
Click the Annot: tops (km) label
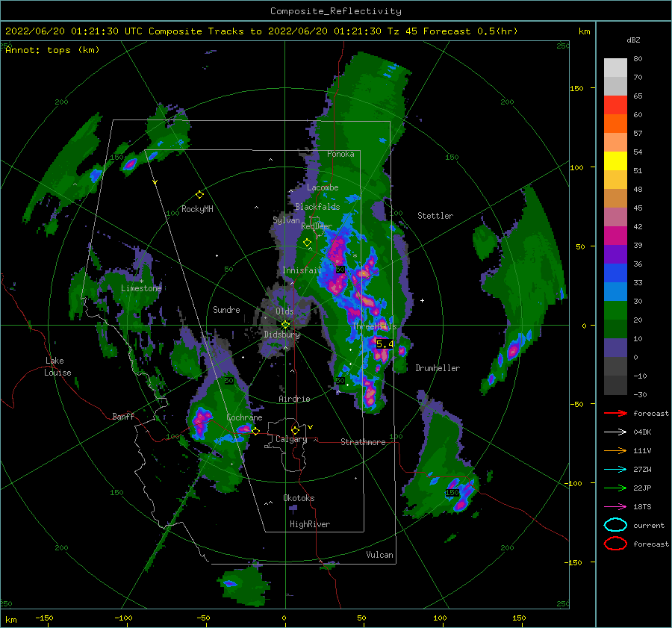[52, 50]
